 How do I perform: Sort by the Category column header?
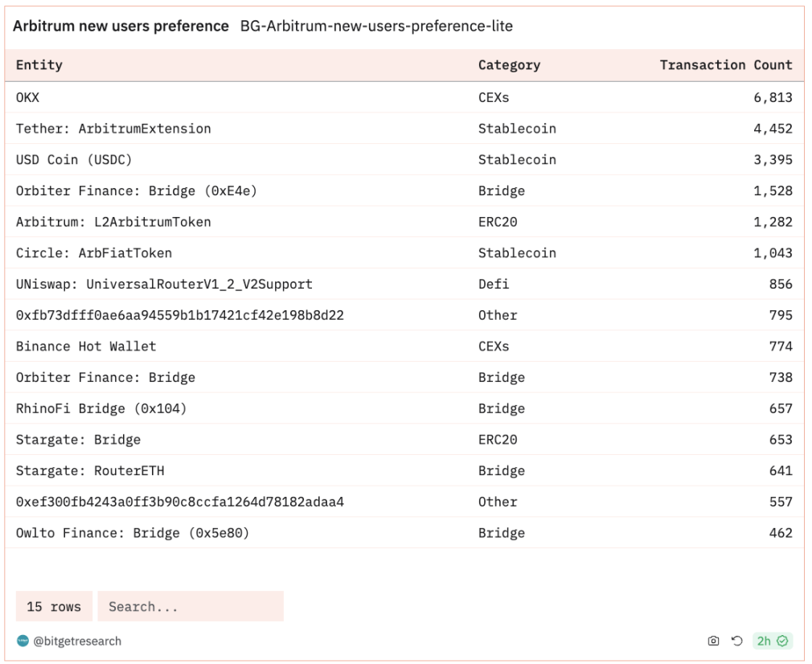[x=509, y=65]
